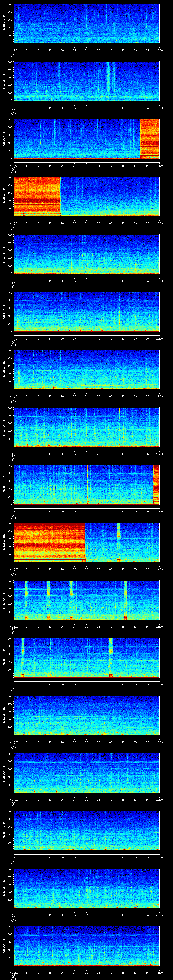Click the 14:28:00 start time label
This screenshot has height=980, width=173.
pyautogui.click(x=13, y=858)
